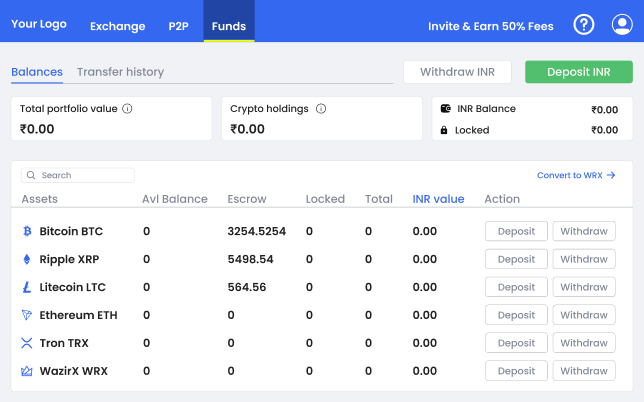This screenshot has width=644, height=402.
Task: Click the Litecoin LTC coin icon
Action: (27, 287)
